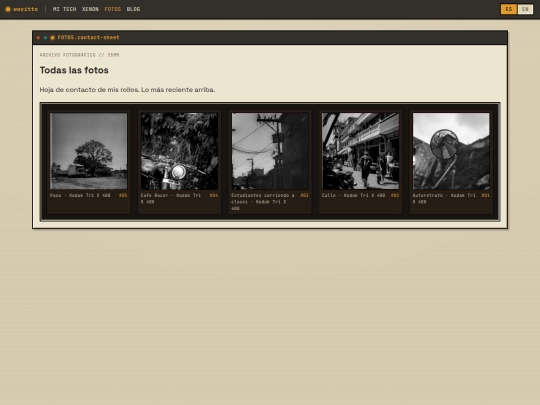
Task: Switch language to ES
Action: (509, 9)
